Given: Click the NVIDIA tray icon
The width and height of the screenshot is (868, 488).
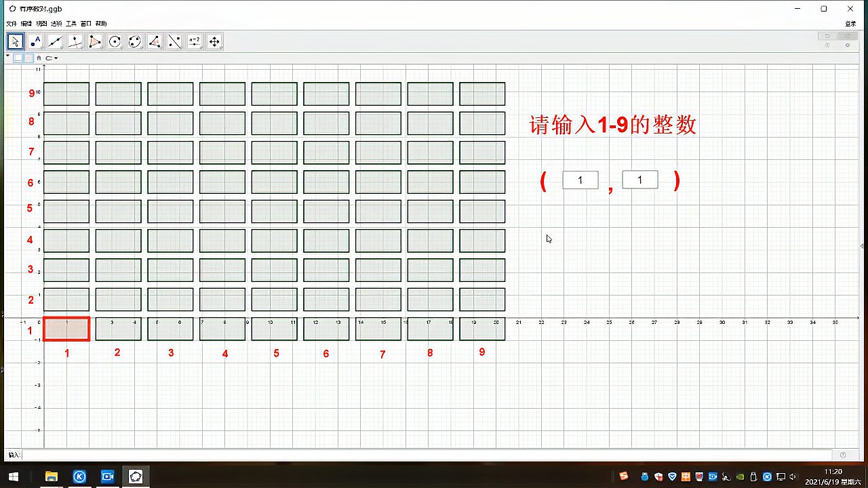Looking at the screenshot, I should [x=740, y=476].
